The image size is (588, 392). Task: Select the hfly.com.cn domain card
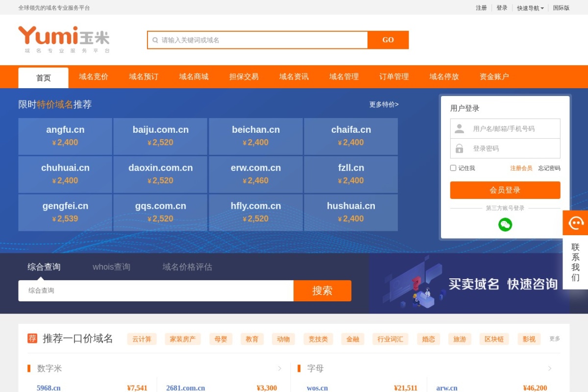256,213
